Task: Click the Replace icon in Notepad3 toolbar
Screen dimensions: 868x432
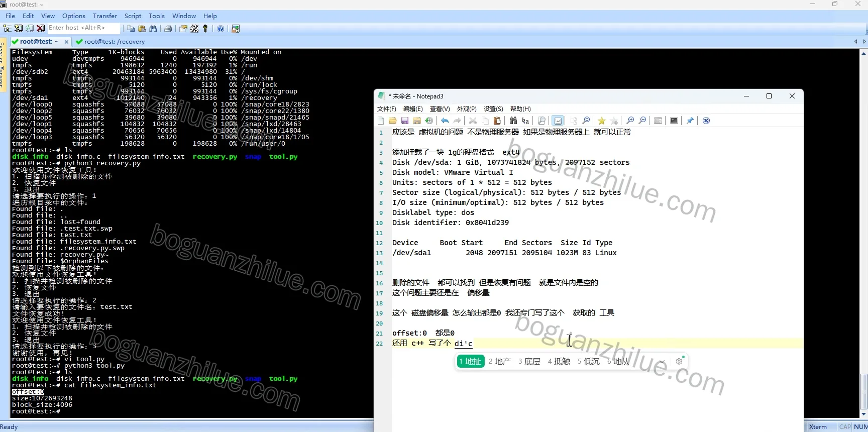Action: click(x=525, y=121)
